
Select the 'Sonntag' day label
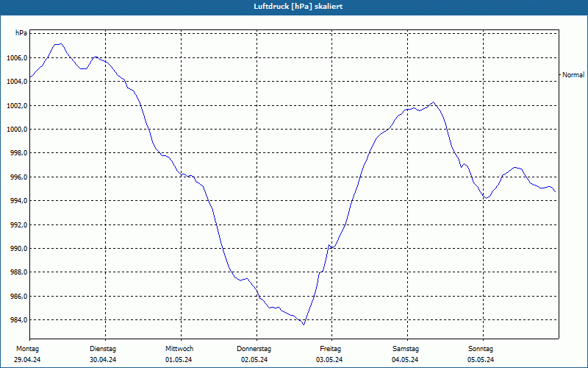[481, 348]
